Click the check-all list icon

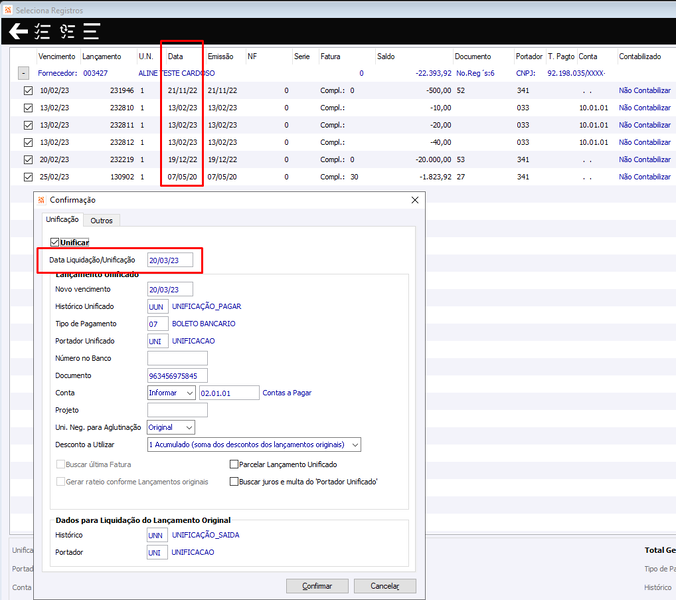[x=42, y=31]
